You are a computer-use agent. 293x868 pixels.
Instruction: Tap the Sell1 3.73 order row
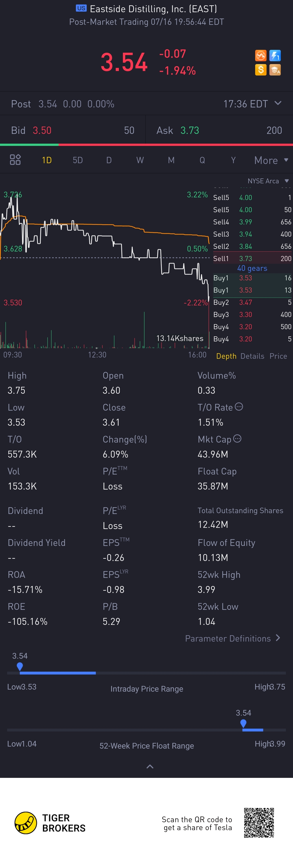[x=252, y=258]
